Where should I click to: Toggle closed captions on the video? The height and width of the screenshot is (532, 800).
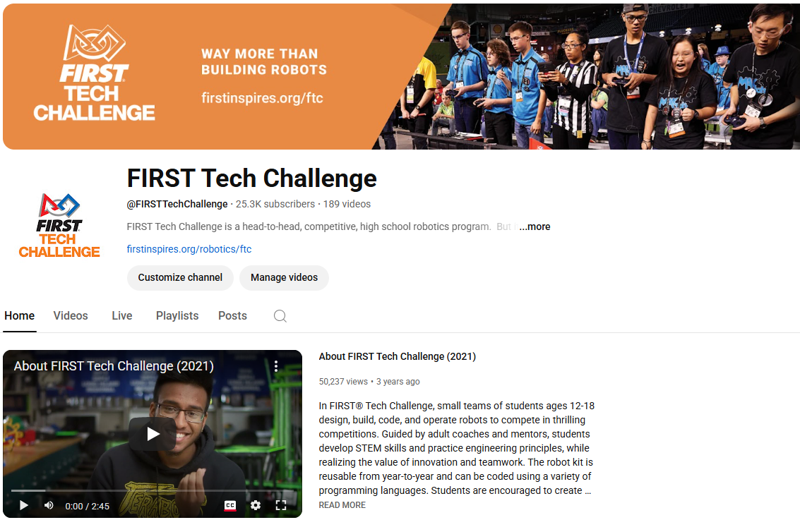tap(230, 505)
